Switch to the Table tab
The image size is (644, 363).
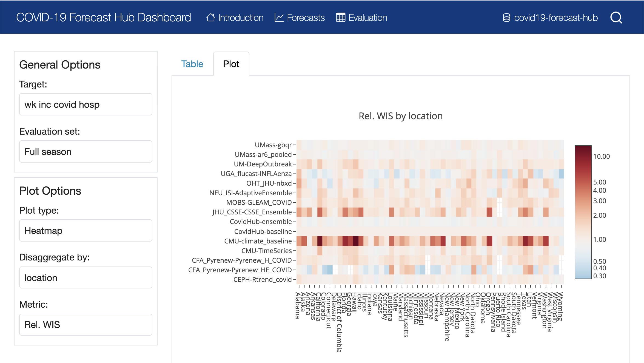192,64
